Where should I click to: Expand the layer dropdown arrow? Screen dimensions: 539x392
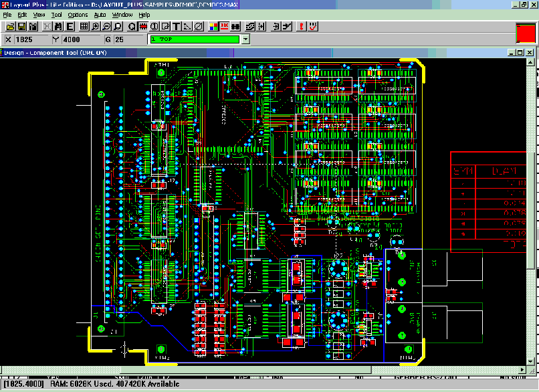tap(245, 39)
